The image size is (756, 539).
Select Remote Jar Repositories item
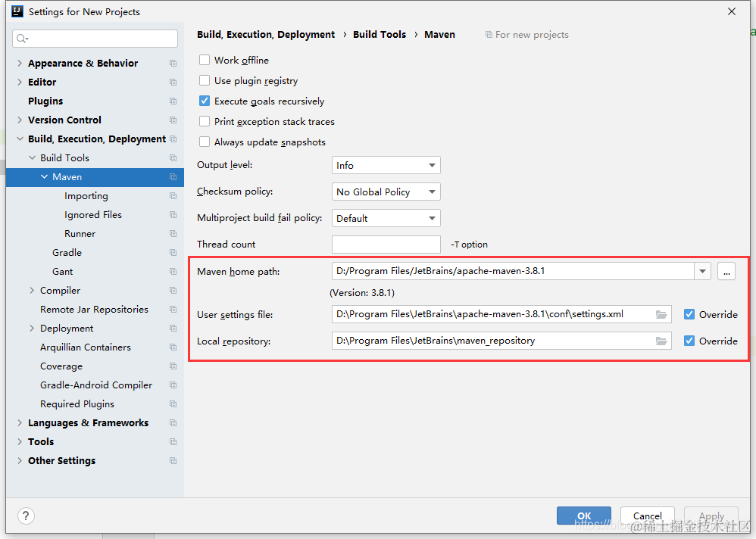click(x=94, y=309)
